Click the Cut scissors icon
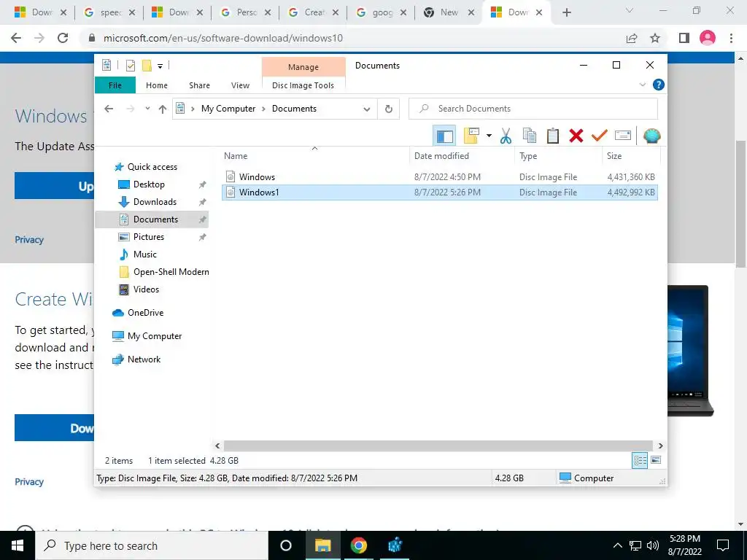Image resolution: width=747 pixels, height=560 pixels. 506,136
